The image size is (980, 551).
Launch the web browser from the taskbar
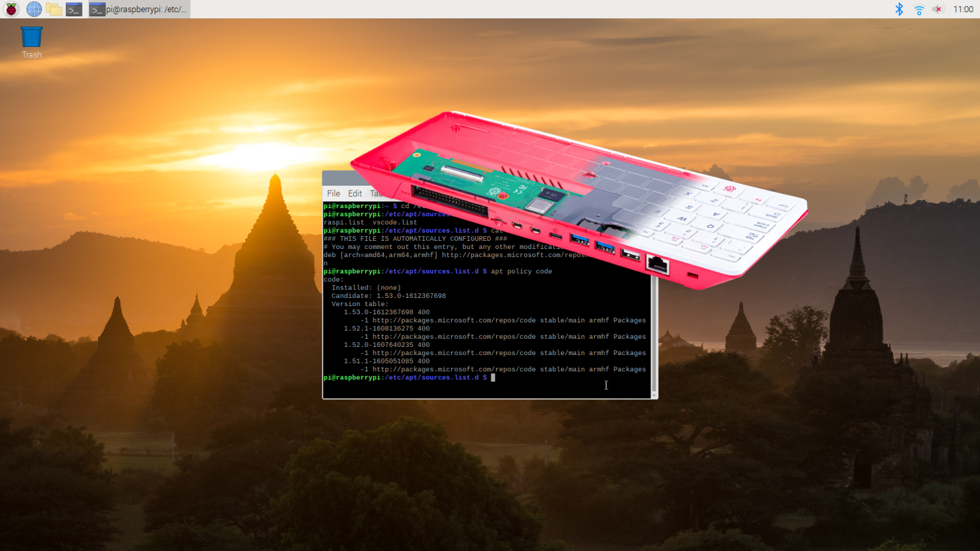33,9
